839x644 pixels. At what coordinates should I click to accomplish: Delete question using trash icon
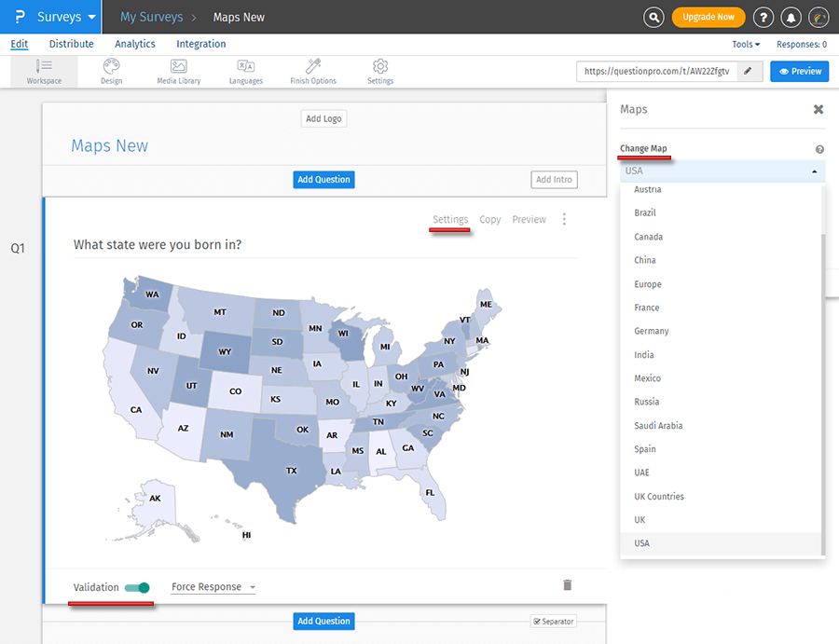click(567, 585)
